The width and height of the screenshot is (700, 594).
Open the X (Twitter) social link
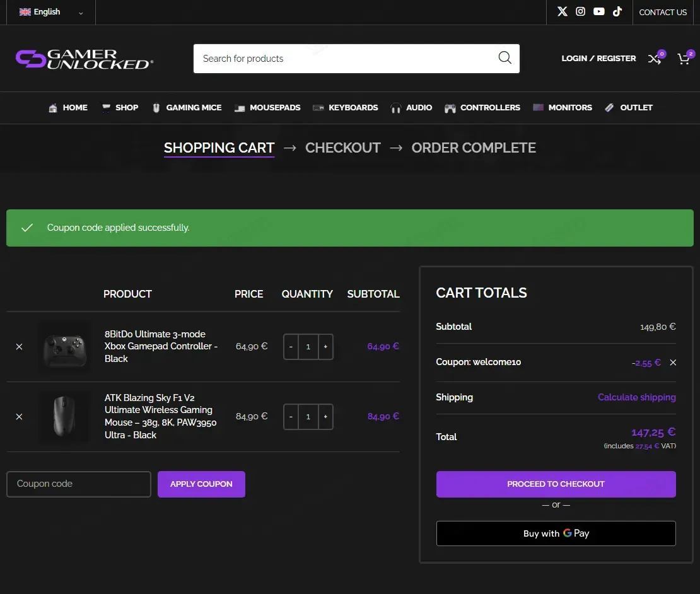coord(562,11)
